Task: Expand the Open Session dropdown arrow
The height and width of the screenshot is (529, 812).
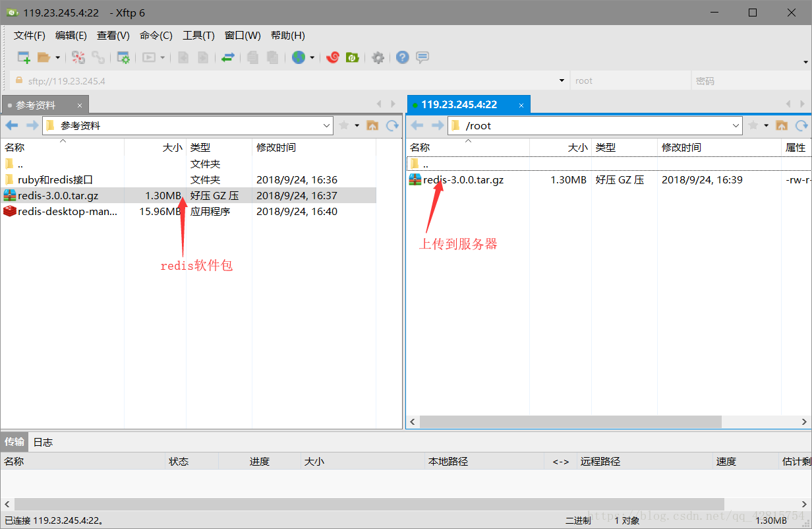Action: click(57, 58)
